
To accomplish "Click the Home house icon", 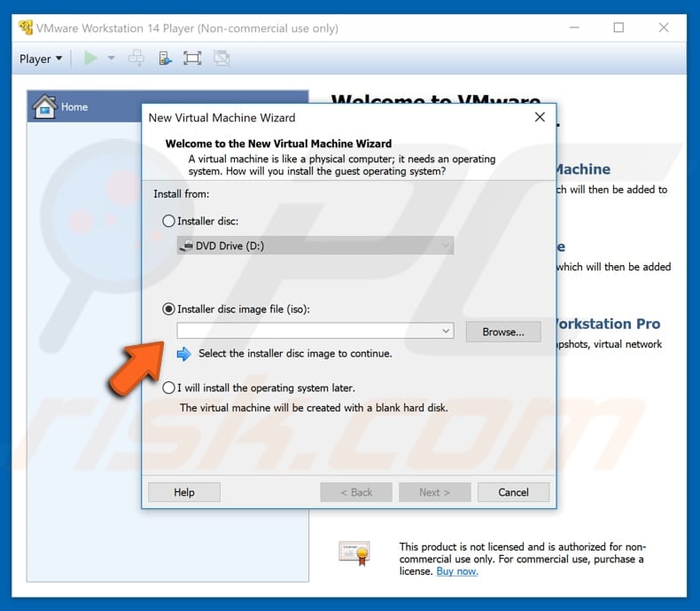I will 44,106.
